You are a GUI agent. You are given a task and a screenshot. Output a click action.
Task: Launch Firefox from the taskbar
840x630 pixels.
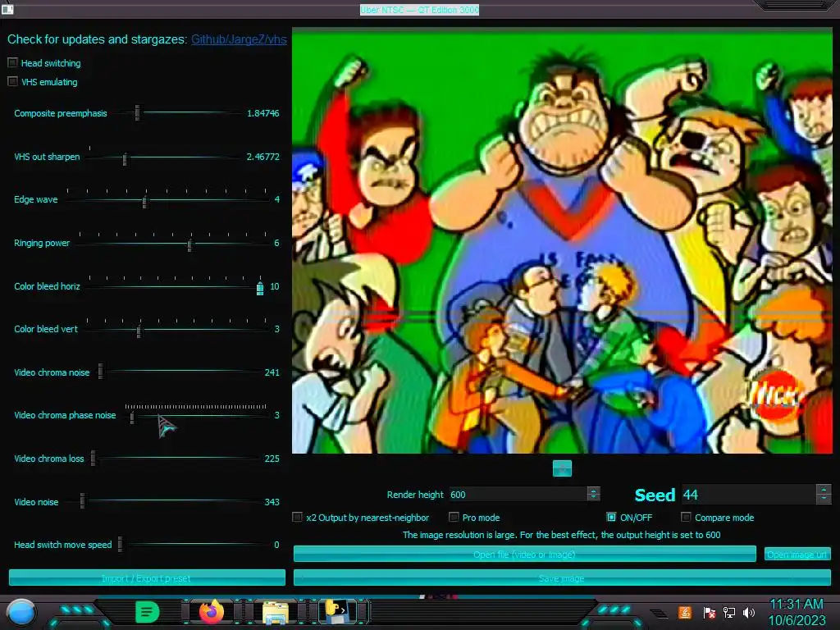pos(212,612)
